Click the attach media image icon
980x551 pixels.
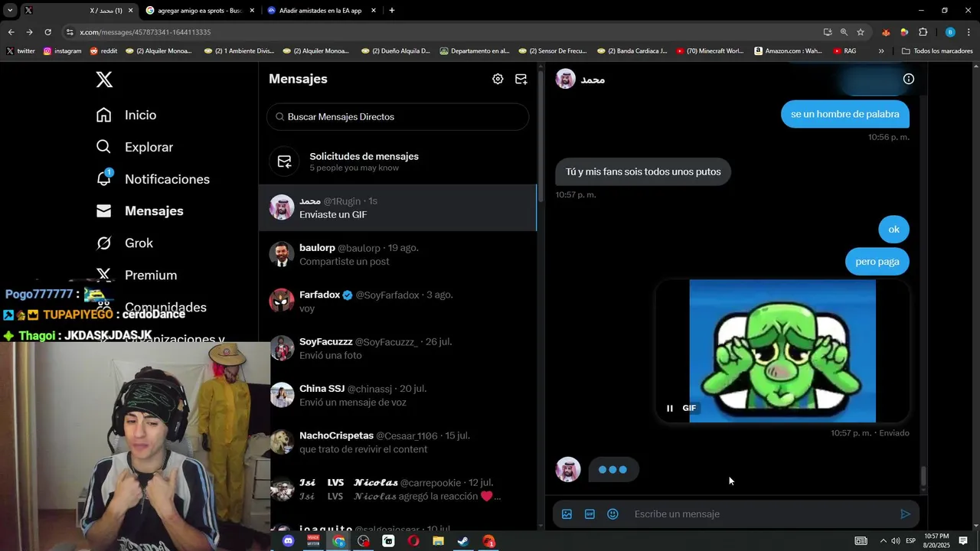click(567, 514)
